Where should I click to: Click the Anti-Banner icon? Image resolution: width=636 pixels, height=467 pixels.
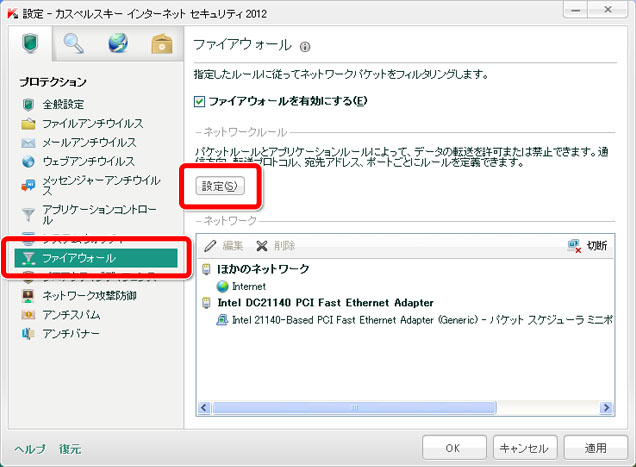point(28,334)
